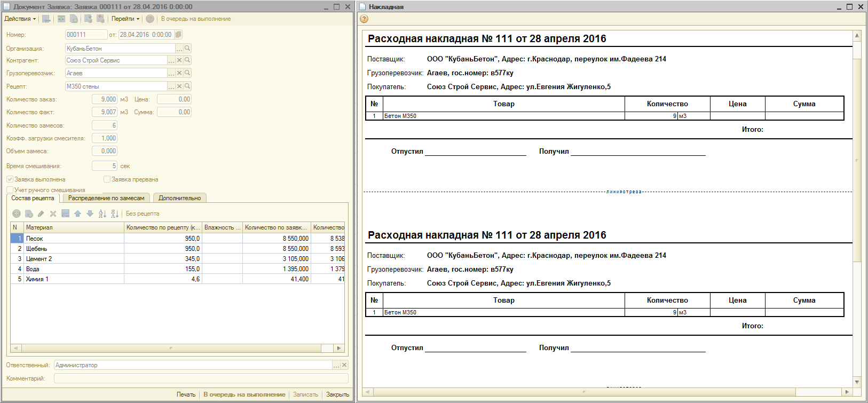
Task: Toggle Учет ручного смешивания checkbox
Action: click(x=10, y=189)
